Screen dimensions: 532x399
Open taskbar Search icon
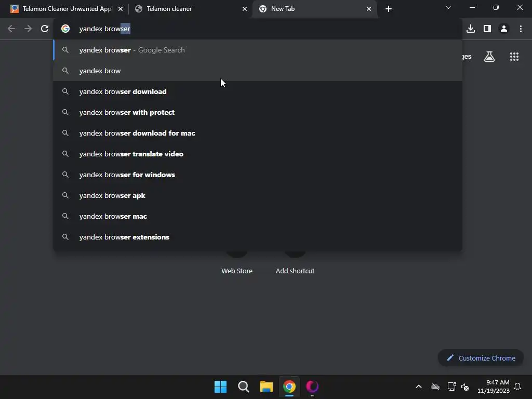(243, 387)
